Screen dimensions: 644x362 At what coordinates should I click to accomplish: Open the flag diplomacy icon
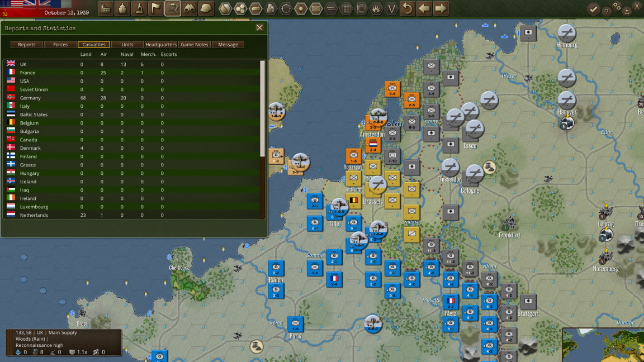click(x=156, y=8)
